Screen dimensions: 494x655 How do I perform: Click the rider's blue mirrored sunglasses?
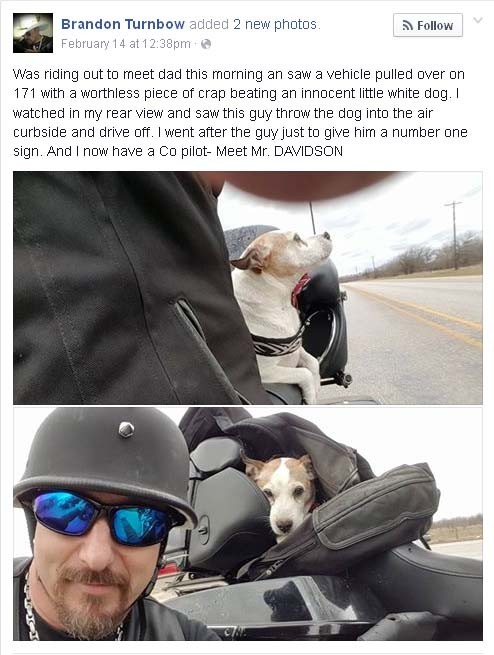103,518
